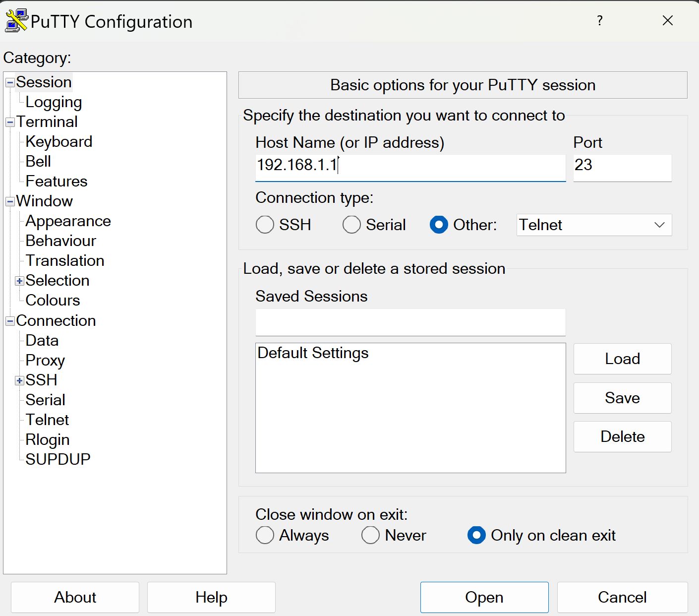Open the Bell settings category
The width and height of the screenshot is (699, 616).
(x=38, y=161)
